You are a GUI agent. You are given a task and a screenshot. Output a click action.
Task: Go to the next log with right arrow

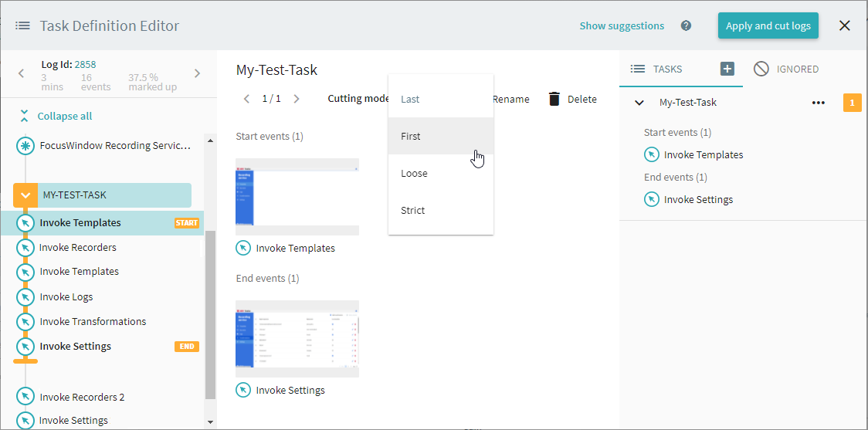[x=197, y=73]
